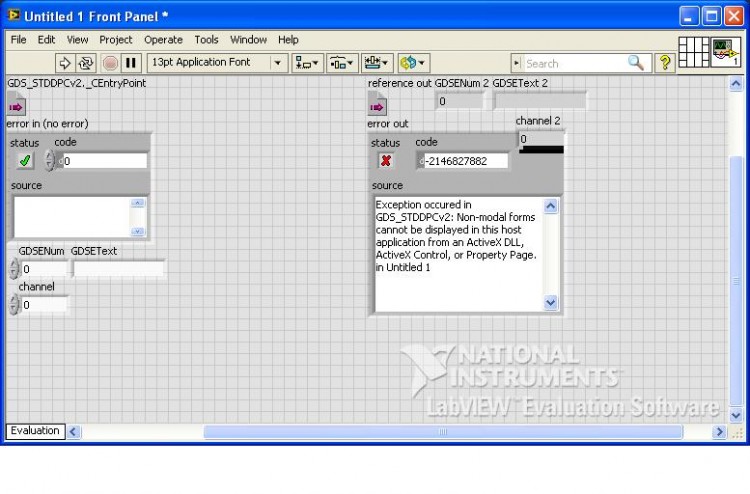Open the View menu
The image size is (750, 494).
[77, 40]
